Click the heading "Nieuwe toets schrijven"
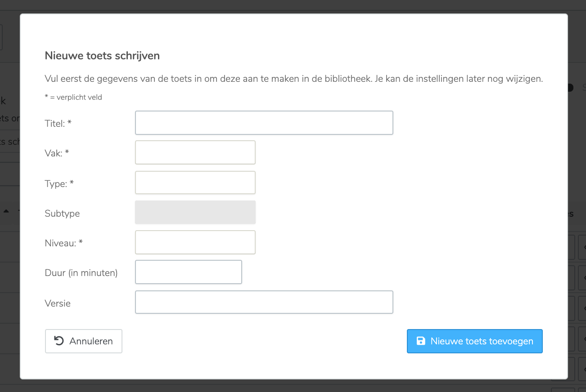Screen dimensions: 586x392 [102, 56]
